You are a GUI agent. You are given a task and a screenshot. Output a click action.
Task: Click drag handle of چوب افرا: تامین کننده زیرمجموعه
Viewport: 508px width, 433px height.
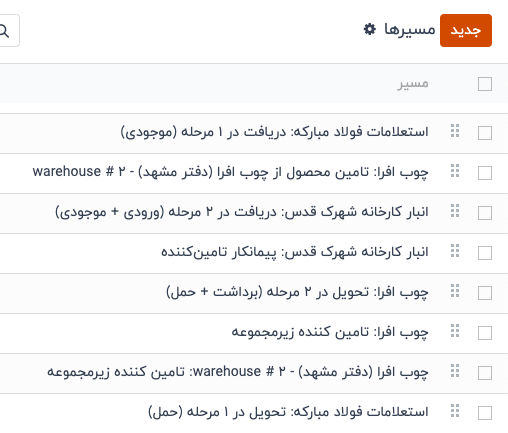(x=455, y=331)
